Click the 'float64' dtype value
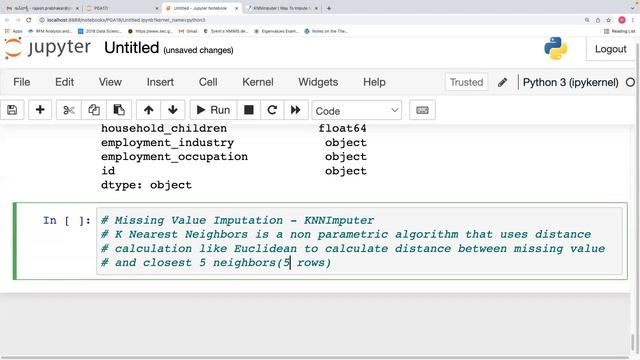 point(342,128)
